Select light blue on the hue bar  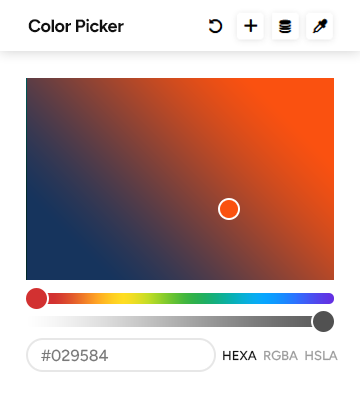pyautogui.click(x=263, y=298)
